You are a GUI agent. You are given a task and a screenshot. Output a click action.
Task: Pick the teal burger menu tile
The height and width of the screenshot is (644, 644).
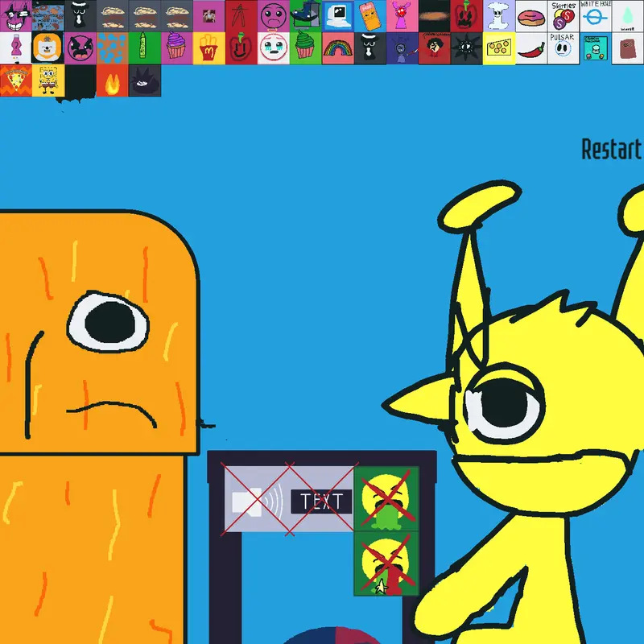tap(595, 48)
